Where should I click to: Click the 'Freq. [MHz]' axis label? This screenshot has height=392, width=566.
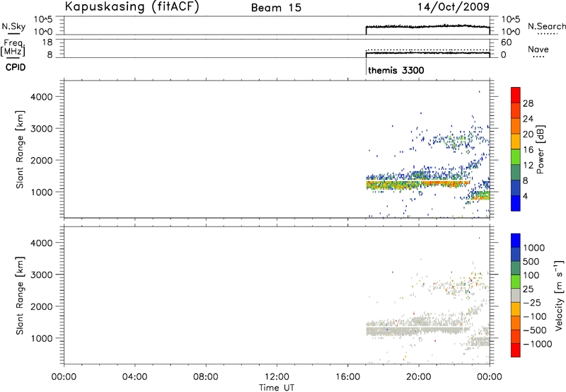13,47
